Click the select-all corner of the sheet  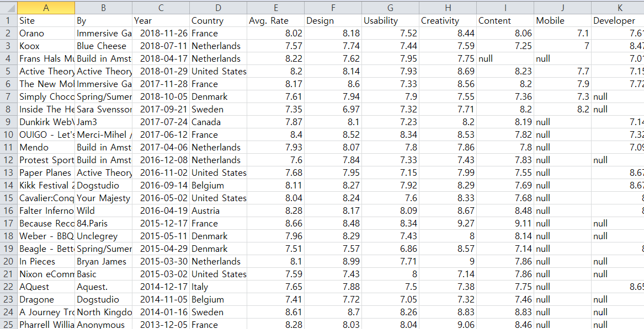tap(9, 7)
